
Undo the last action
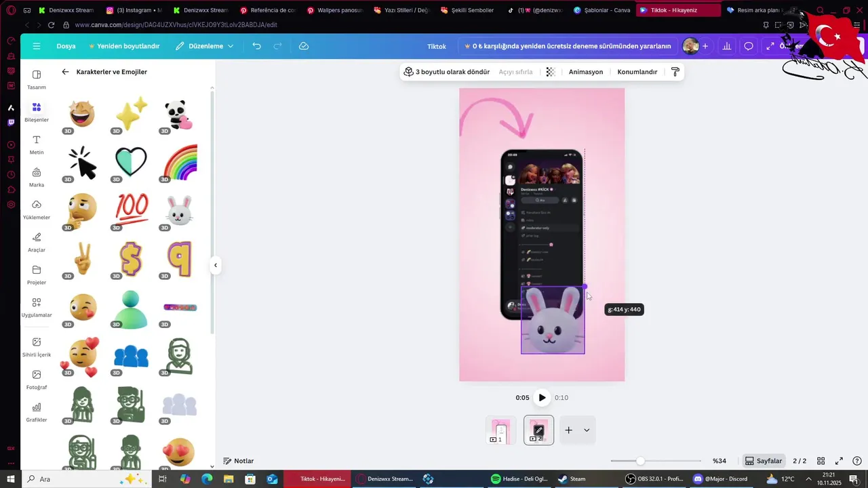pos(256,46)
